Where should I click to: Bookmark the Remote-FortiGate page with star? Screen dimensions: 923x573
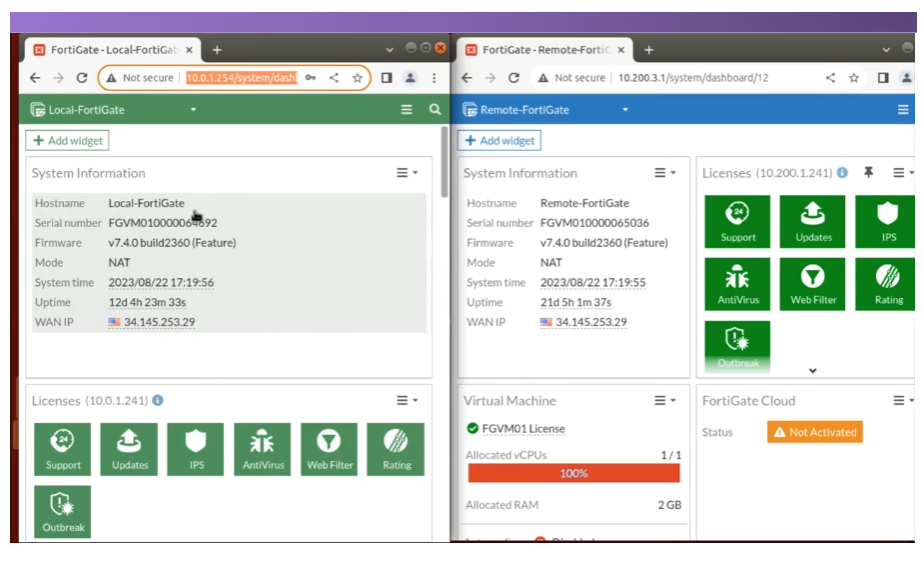click(x=854, y=78)
